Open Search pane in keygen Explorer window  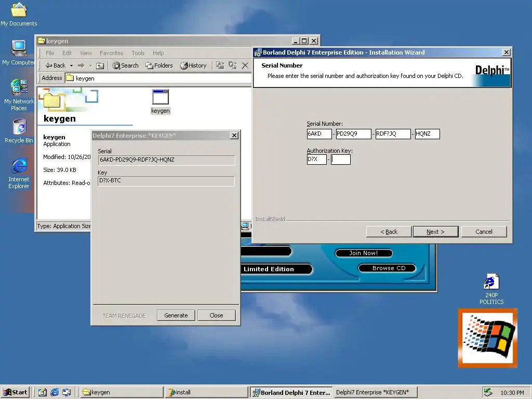126,65
